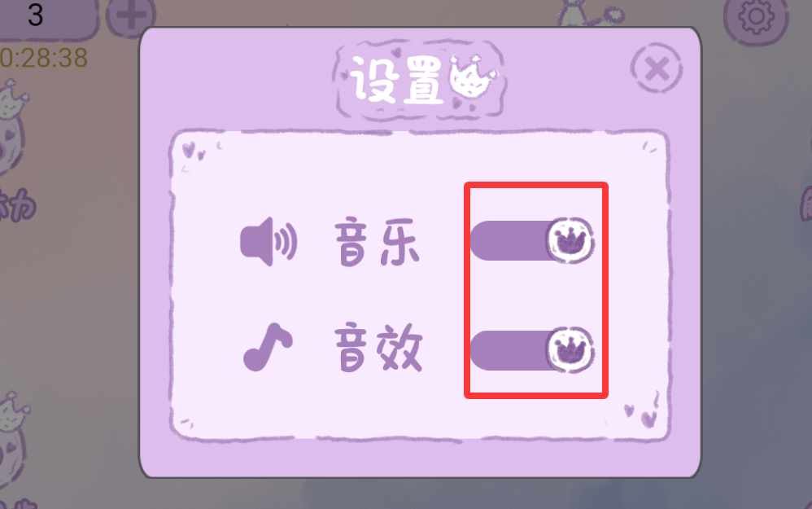Click the 0:28:38 countdown timer
Viewport: 812px width, 509px height.
[x=44, y=58]
